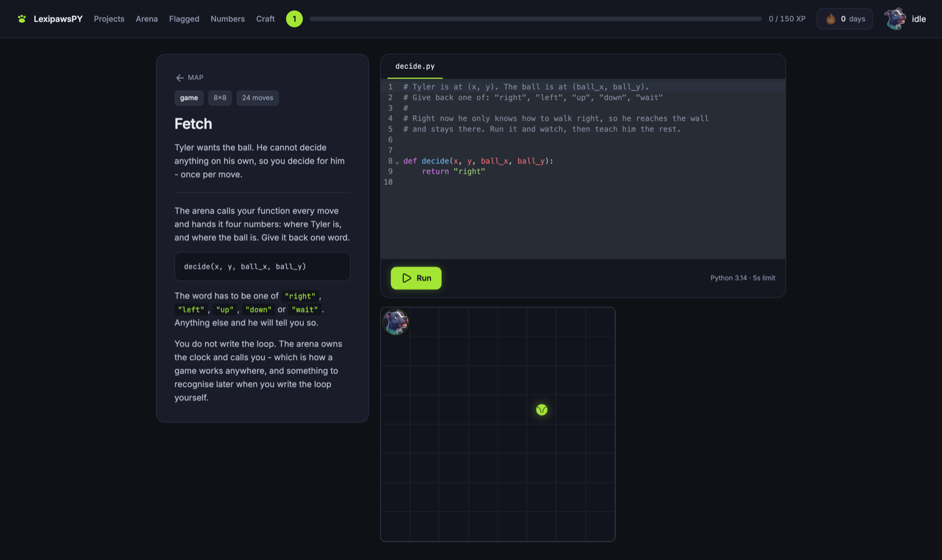Navigate to Numbers
This screenshot has width=942, height=560.
[x=227, y=19]
